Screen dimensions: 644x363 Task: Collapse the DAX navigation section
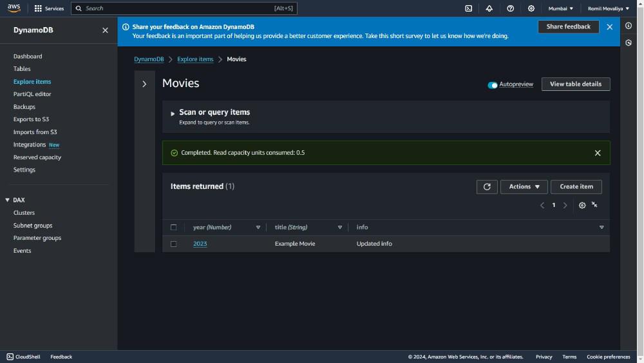click(x=7, y=200)
